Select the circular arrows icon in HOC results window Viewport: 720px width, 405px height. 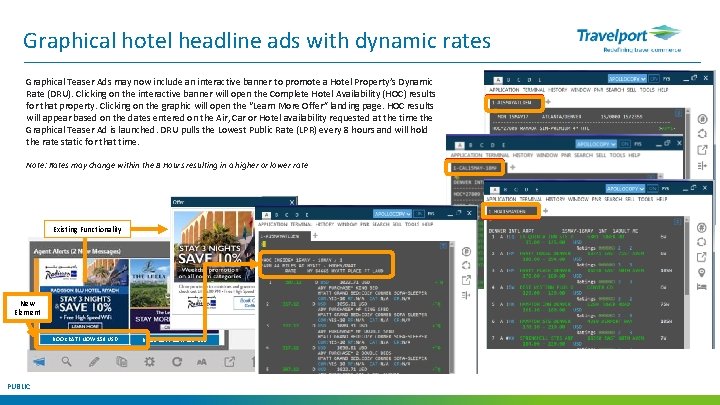[x=466, y=265]
